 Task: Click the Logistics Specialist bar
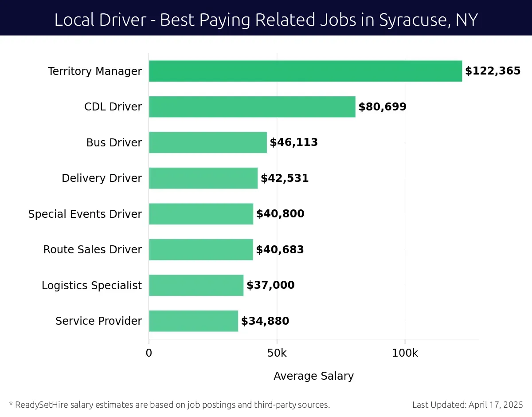[196, 285]
